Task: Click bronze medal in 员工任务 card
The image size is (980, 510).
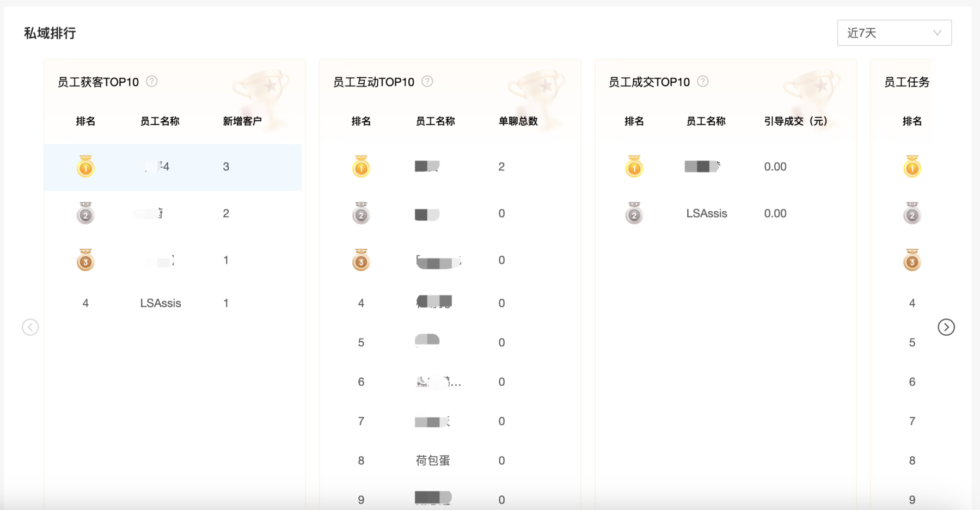Action: (x=912, y=260)
